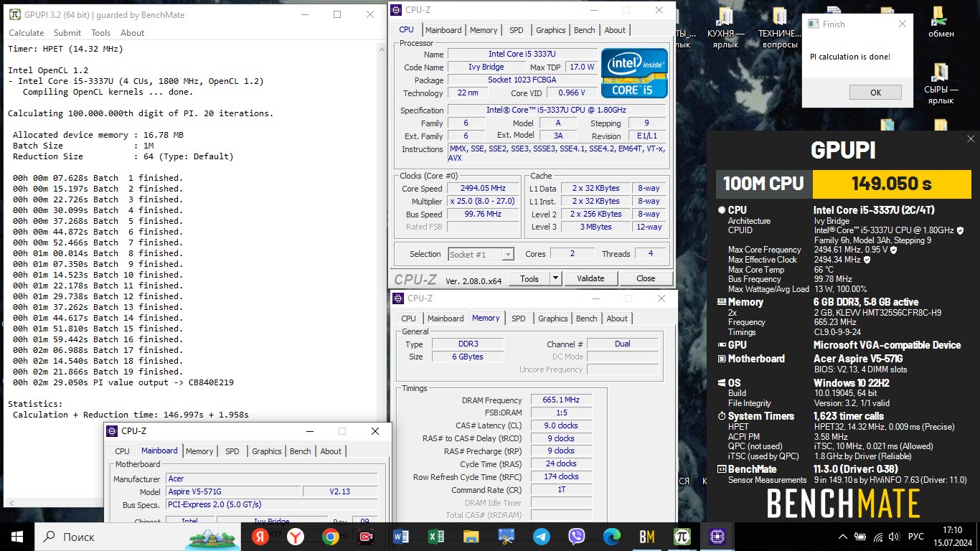Click the battery icon in system tray

tap(860, 537)
